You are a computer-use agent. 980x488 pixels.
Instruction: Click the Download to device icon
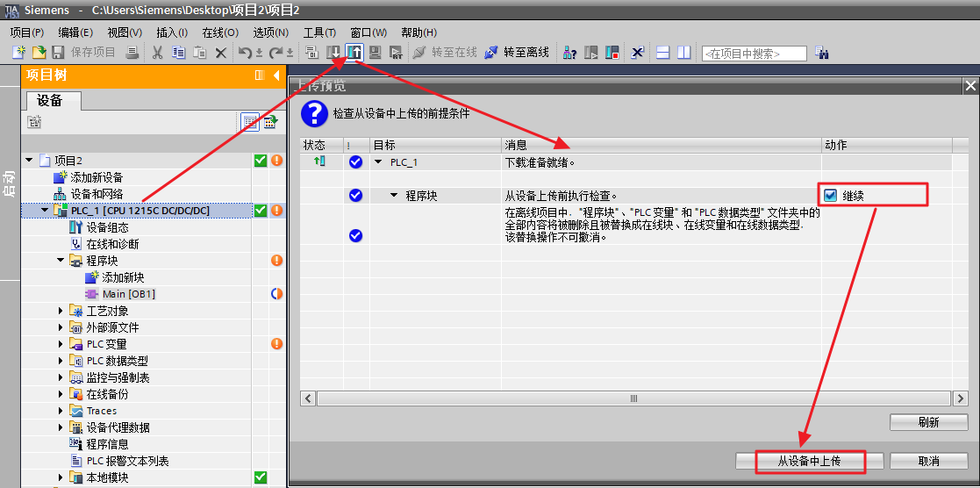334,53
